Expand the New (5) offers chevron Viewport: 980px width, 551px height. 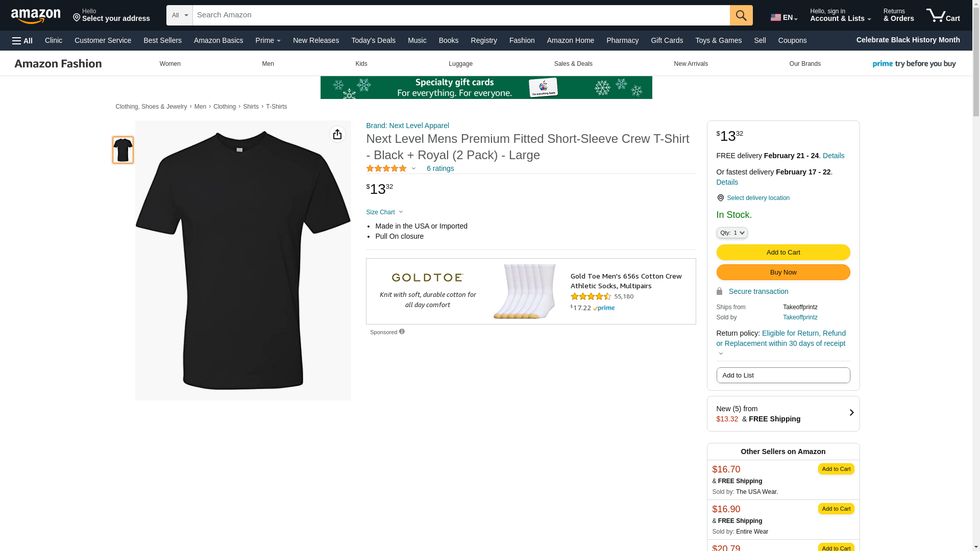(851, 413)
